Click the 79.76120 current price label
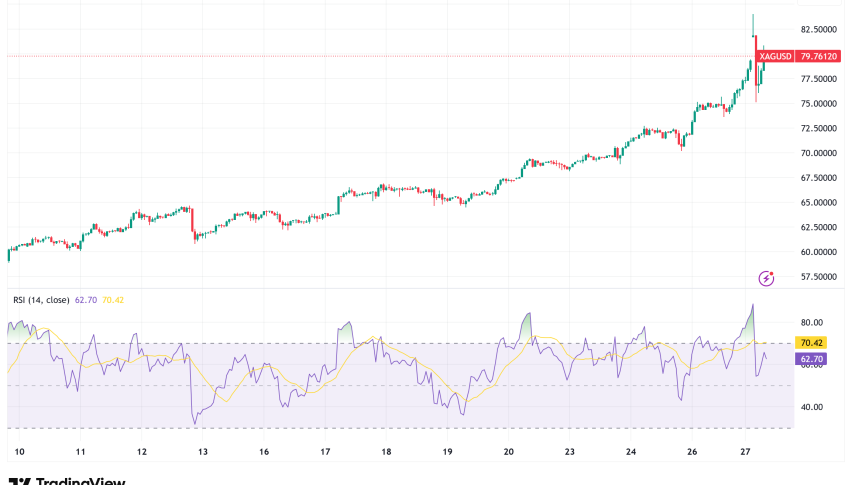This screenshot has height=485, width=852. (x=820, y=56)
